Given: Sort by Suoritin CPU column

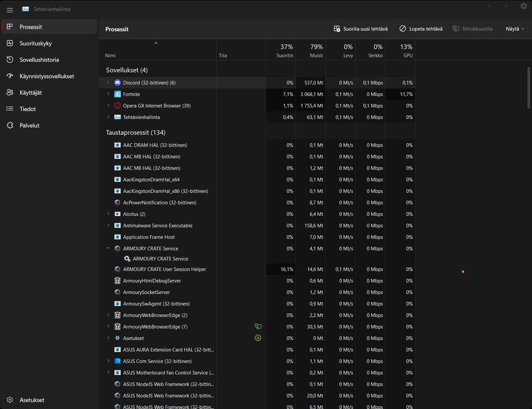Looking at the screenshot, I should pos(281,50).
